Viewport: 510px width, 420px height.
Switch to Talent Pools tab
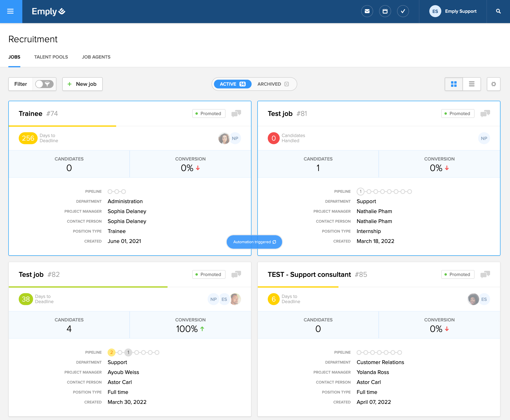tap(51, 57)
